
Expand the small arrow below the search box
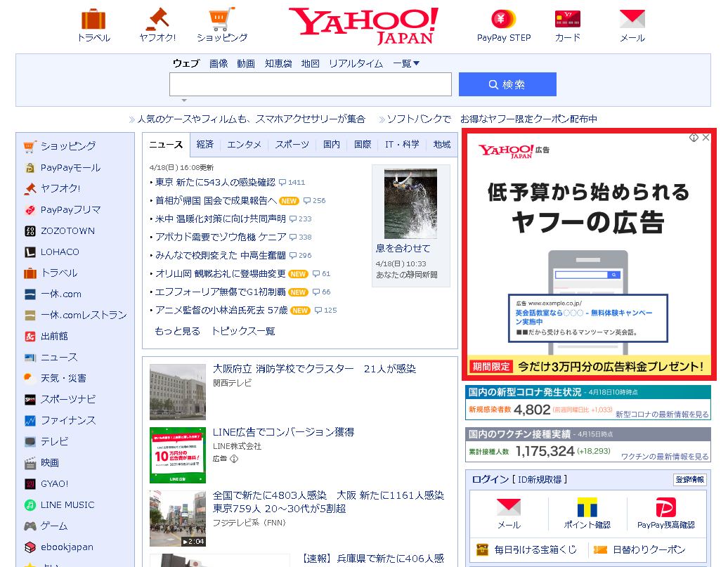pos(184,100)
